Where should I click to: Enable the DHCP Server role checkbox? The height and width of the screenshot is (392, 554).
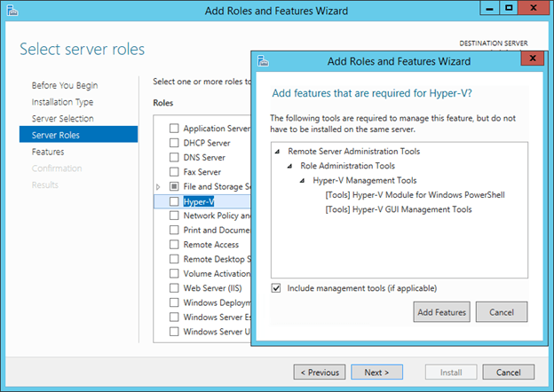[x=174, y=143]
